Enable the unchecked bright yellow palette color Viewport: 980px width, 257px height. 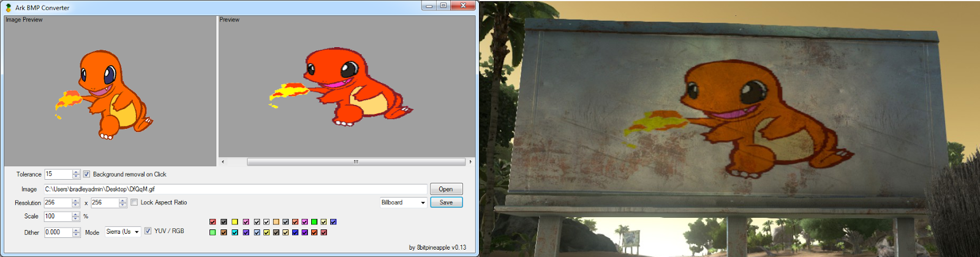coord(235,222)
